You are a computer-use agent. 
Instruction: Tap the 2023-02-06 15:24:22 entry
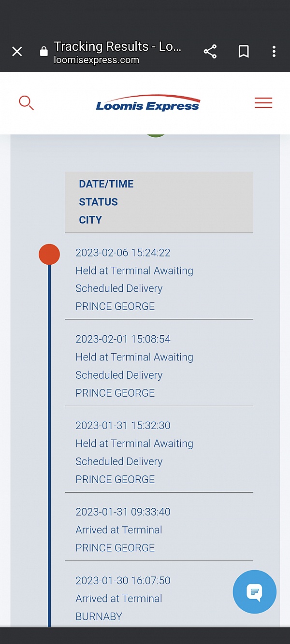point(123,253)
